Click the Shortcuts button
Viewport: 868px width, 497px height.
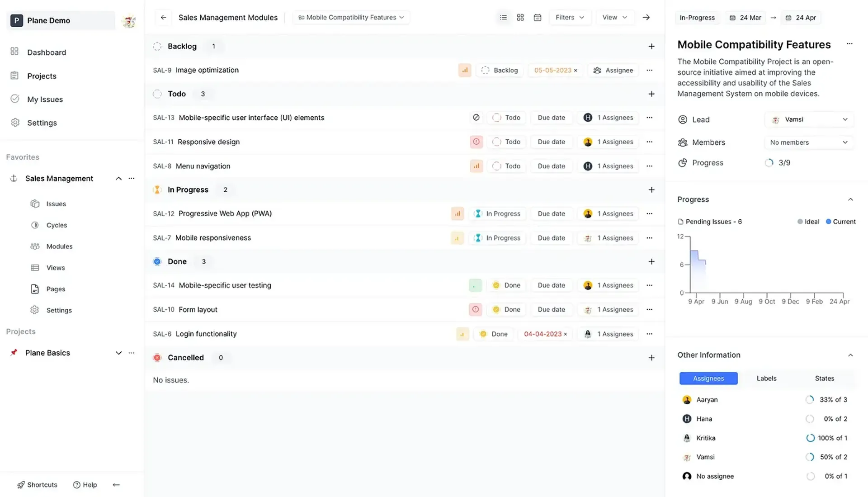(37, 485)
